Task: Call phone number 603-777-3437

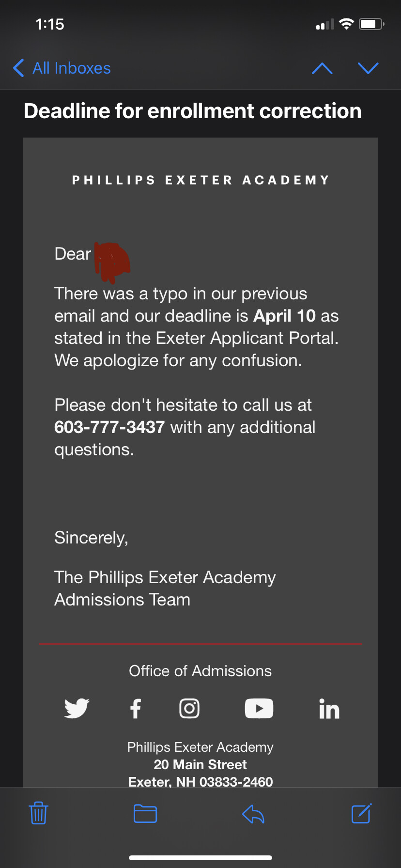Action: (x=109, y=427)
